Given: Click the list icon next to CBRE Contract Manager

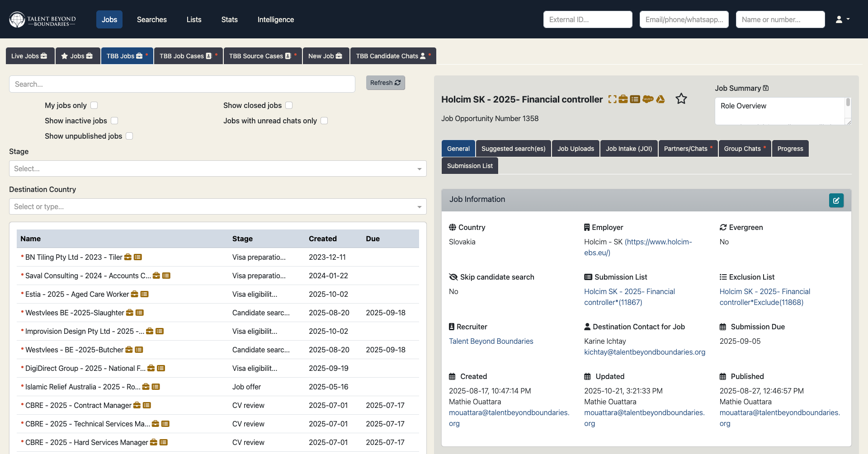Looking at the screenshot, I should [146, 405].
